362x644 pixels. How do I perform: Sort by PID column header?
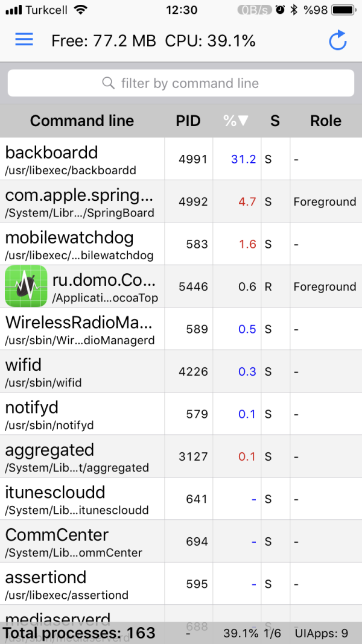[188, 121]
